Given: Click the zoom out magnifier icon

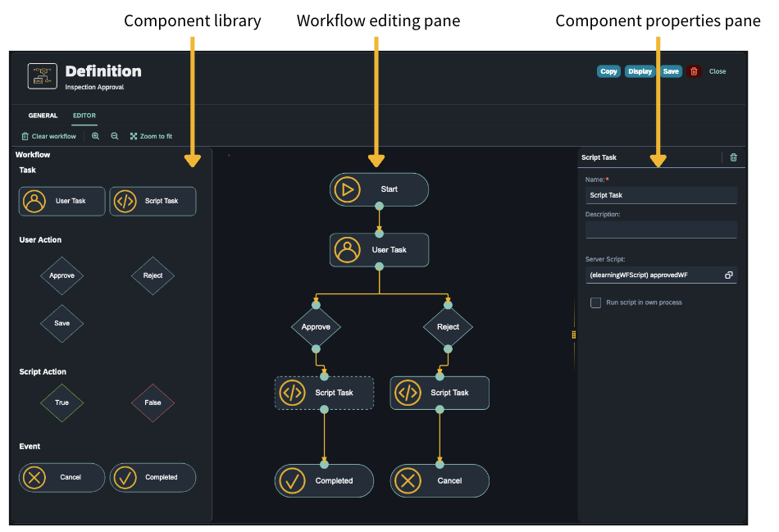Looking at the screenshot, I should [115, 136].
